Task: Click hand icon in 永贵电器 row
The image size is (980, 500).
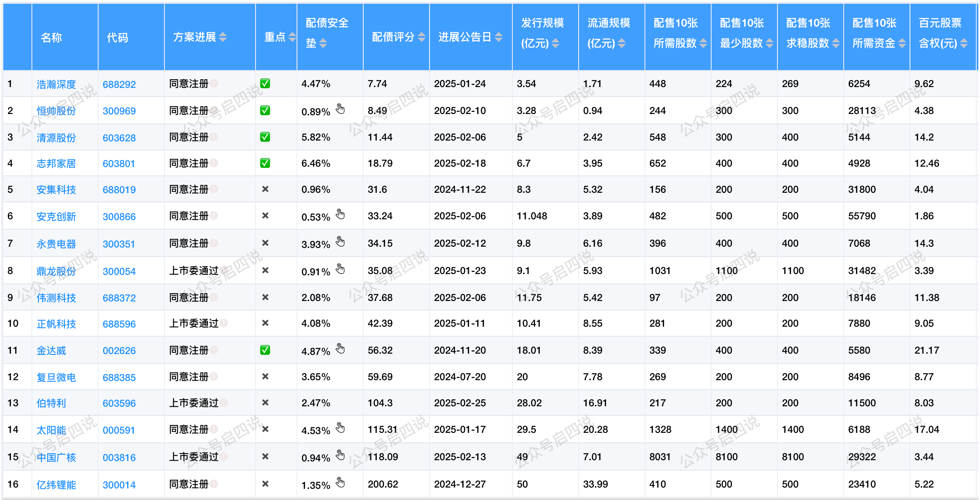Action: click(x=340, y=242)
